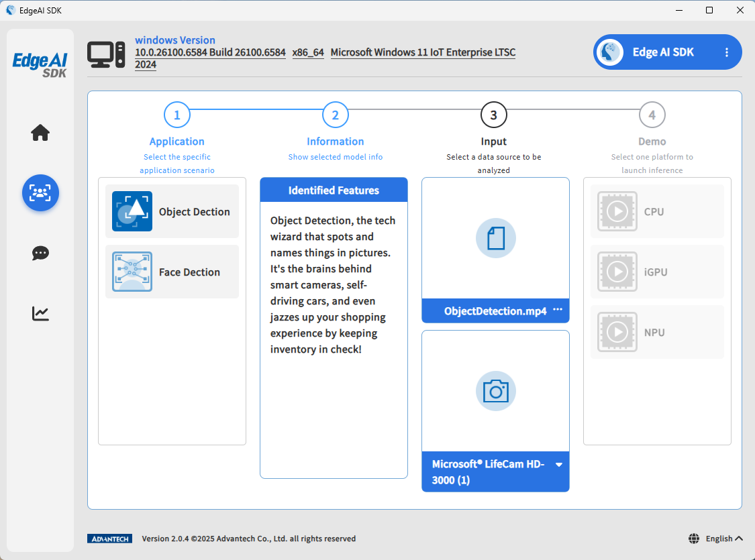Open the Edge AI SDK three-dot menu
The width and height of the screenshot is (755, 560).
(726, 52)
